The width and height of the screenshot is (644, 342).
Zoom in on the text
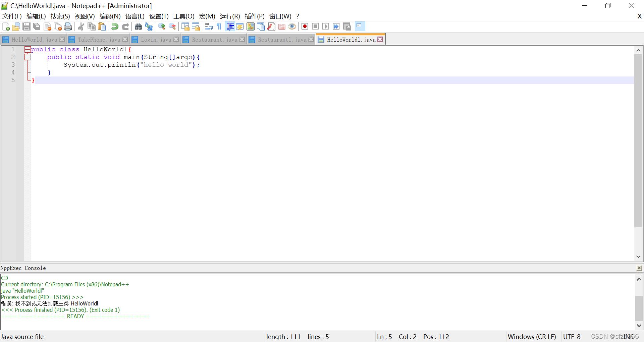tap(162, 26)
